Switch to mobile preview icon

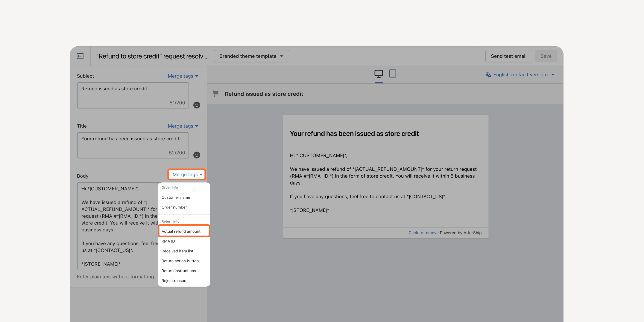[392, 73]
